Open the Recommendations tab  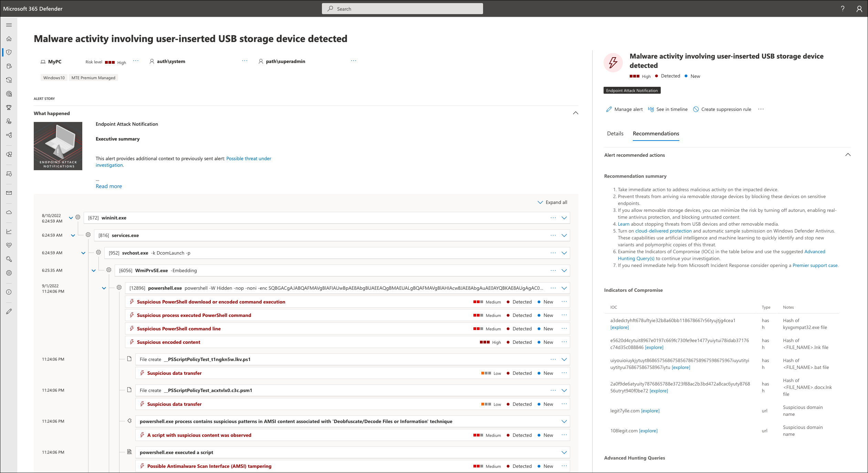pyautogui.click(x=656, y=133)
